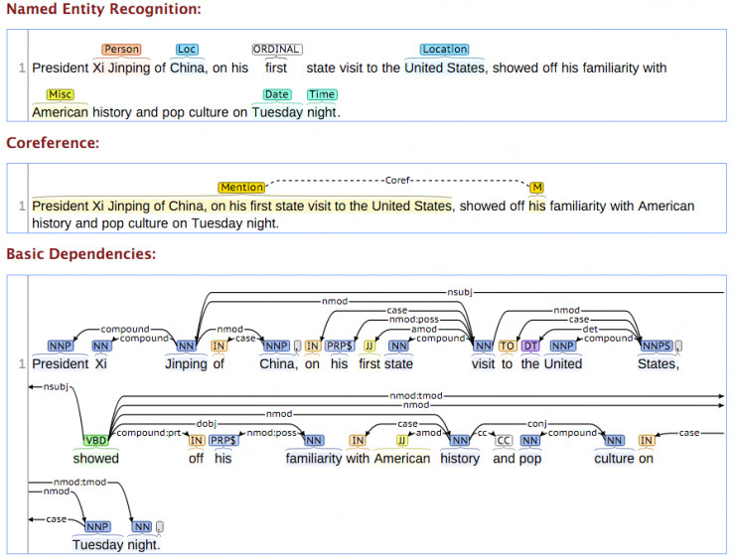
Task: Click the Basic Dependencies heading
Action: (81, 253)
